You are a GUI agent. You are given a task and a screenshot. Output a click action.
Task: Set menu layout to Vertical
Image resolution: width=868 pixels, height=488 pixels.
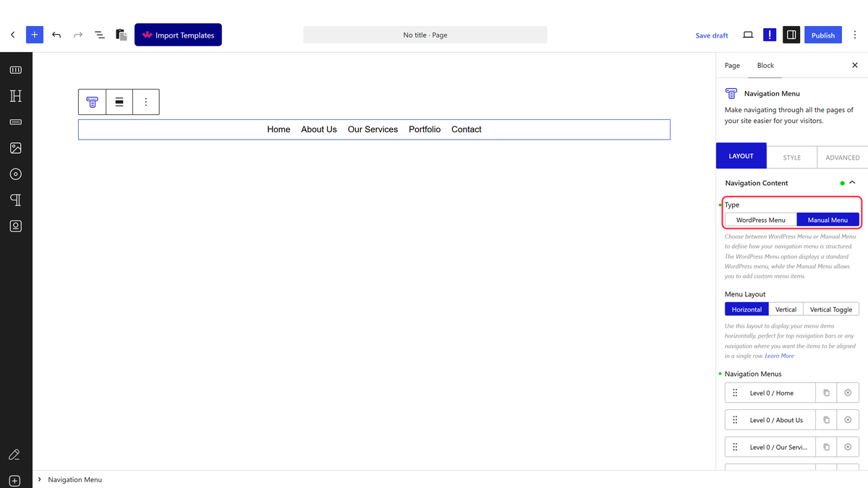click(x=786, y=309)
